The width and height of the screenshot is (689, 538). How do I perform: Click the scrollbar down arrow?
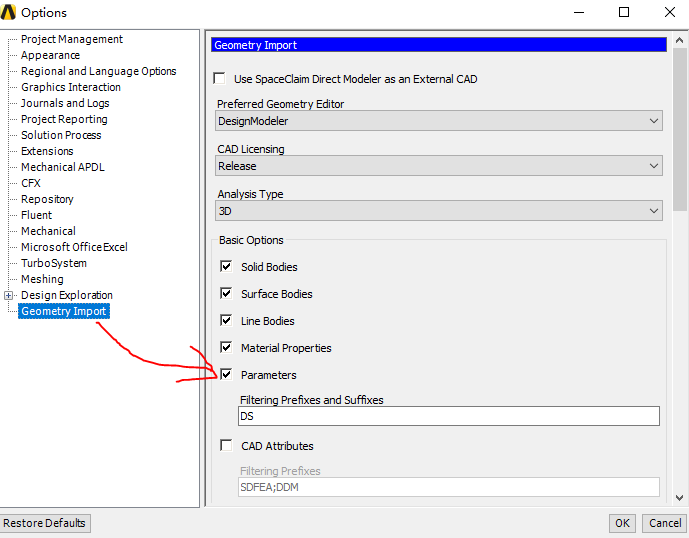click(x=679, y=498)
